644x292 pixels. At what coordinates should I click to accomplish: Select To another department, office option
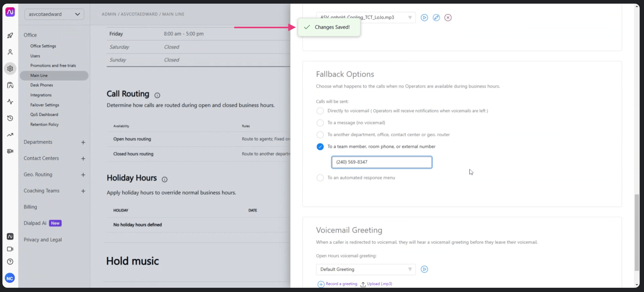320,135
